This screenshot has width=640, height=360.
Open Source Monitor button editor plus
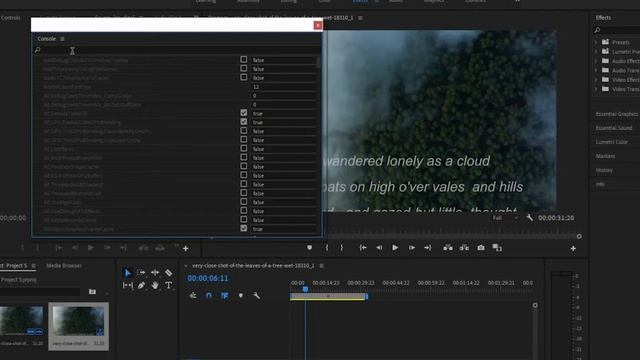[x=186, y=248]
